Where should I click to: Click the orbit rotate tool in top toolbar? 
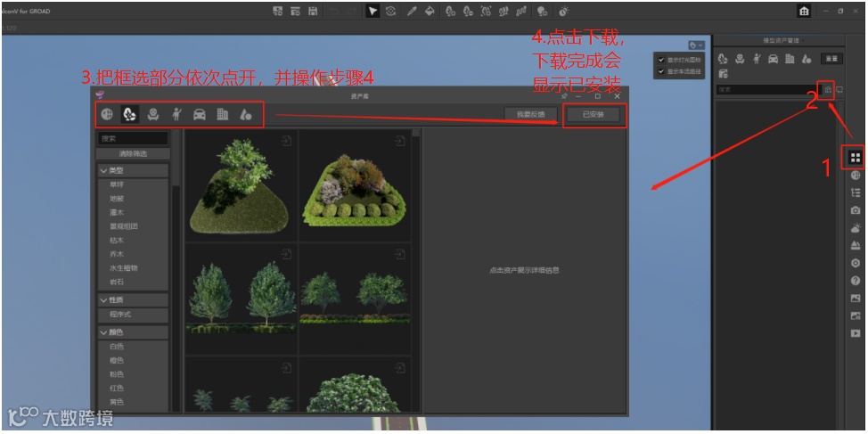(x=391, y=11)
